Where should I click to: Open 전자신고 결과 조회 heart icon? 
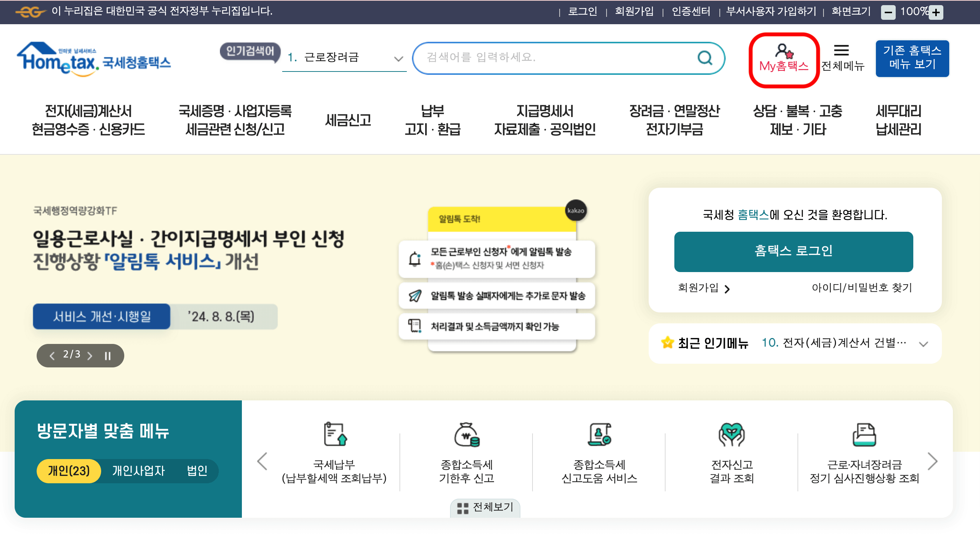coord(731,435)
